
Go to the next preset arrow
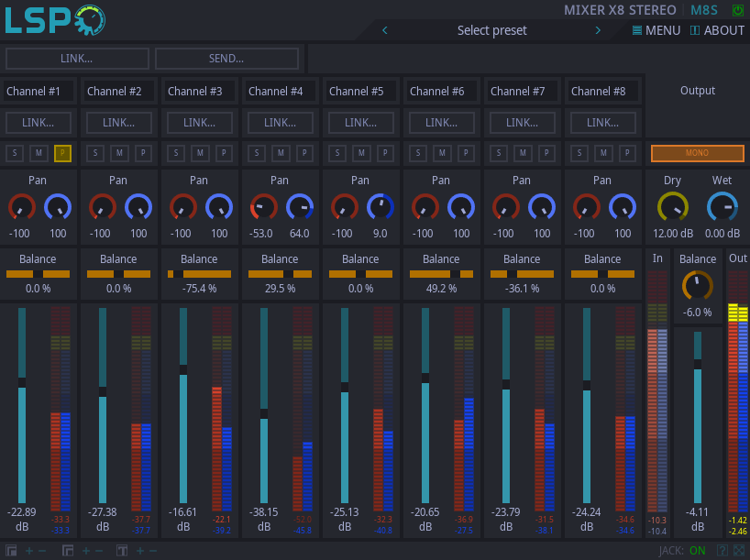[x=598, y=30]
